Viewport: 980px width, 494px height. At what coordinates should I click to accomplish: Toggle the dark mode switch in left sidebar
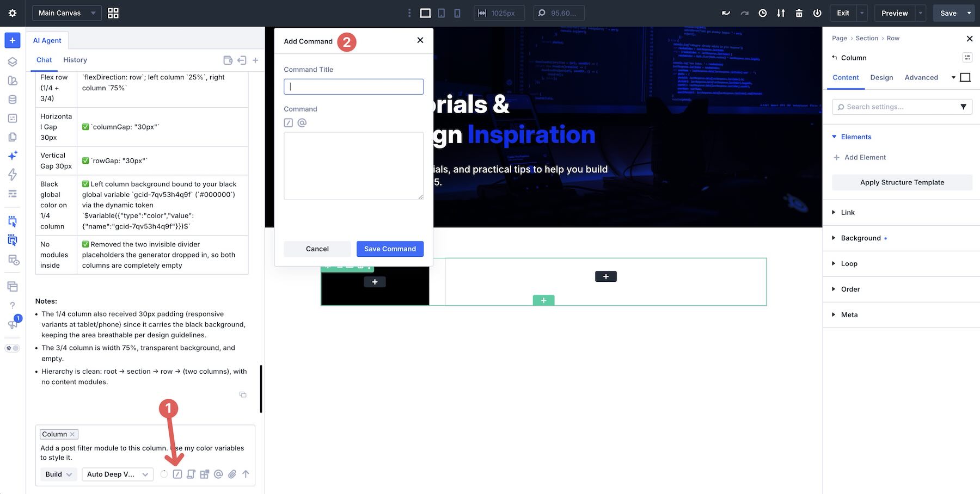tap(13, 348)
